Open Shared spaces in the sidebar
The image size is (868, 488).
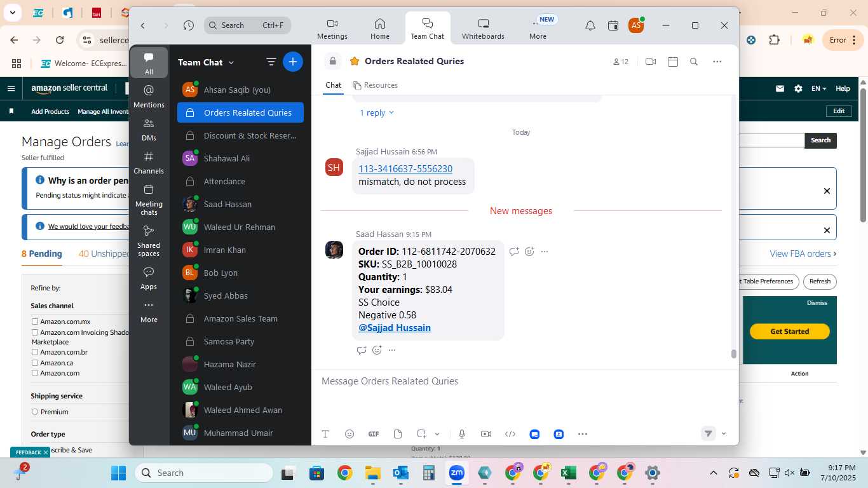(x=149, y=241)
